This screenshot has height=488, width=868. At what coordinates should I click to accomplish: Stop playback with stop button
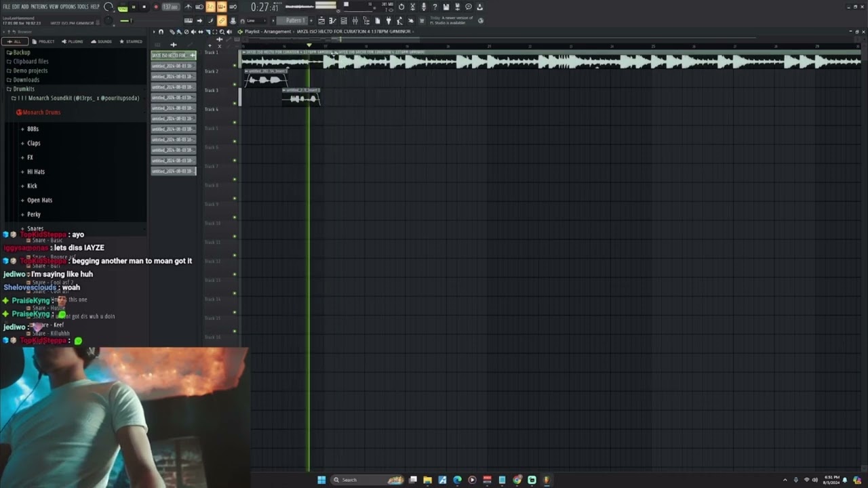click(x=144, y=7)
